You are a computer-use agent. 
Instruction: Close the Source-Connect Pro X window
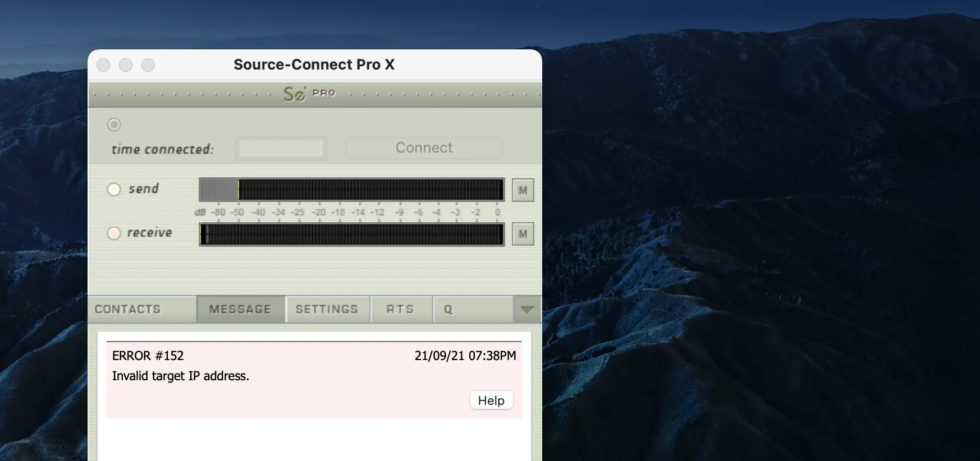tap(103, 65)
